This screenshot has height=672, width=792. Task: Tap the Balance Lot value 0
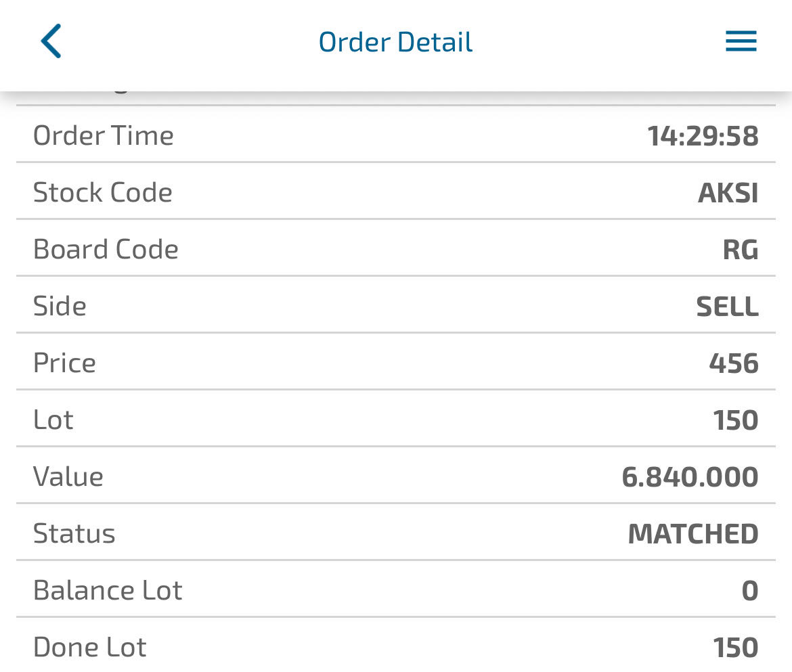pos(749,591)
